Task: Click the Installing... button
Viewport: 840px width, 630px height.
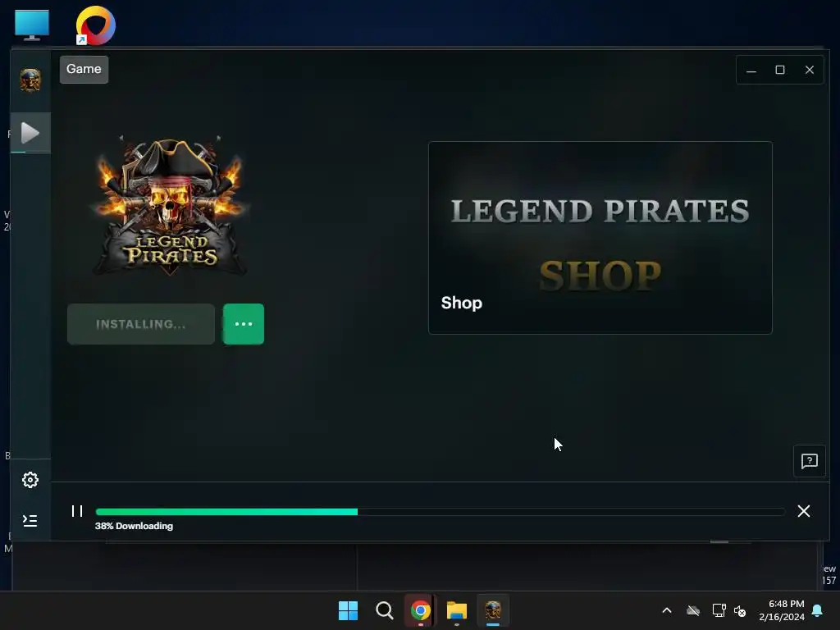Action: [x=141, y=324]
